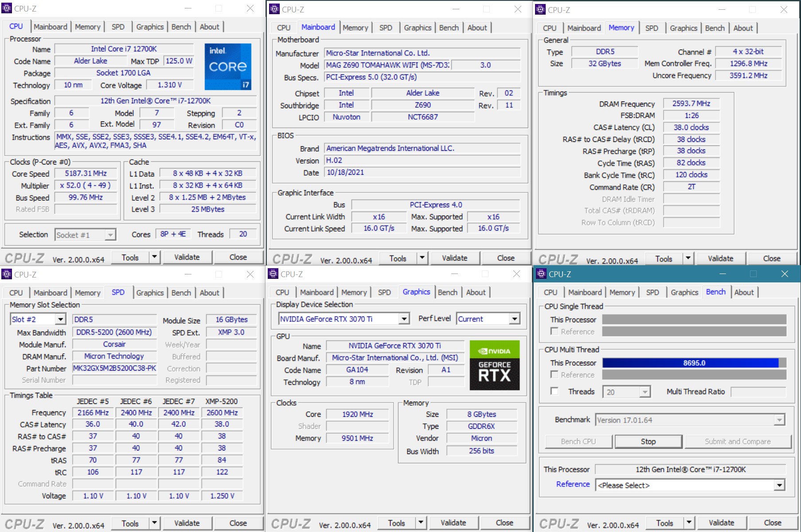
Task: Open the About tab in the Memory window
Action: [742, 28]
